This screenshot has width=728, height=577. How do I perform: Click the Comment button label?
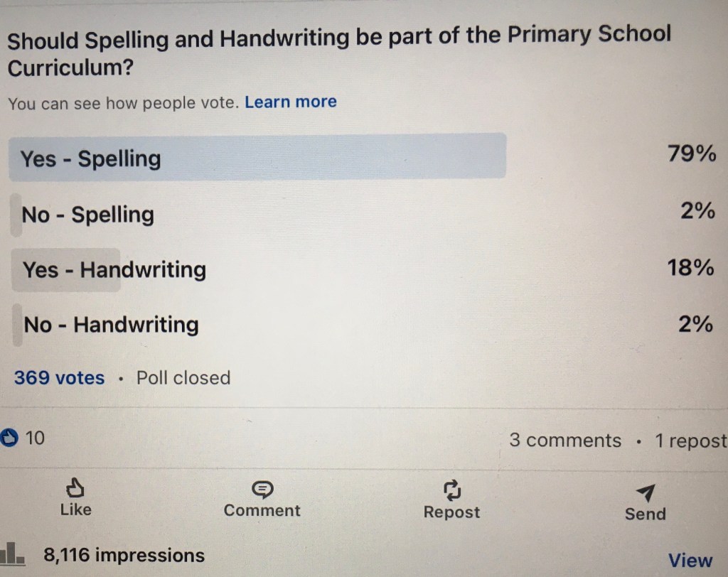262,510
